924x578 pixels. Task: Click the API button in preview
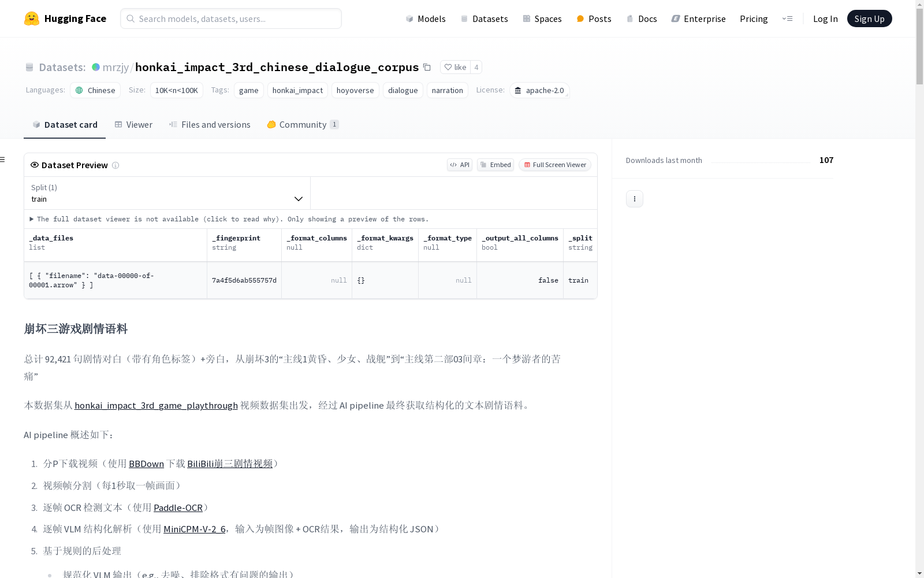click(x=460, y=165)
